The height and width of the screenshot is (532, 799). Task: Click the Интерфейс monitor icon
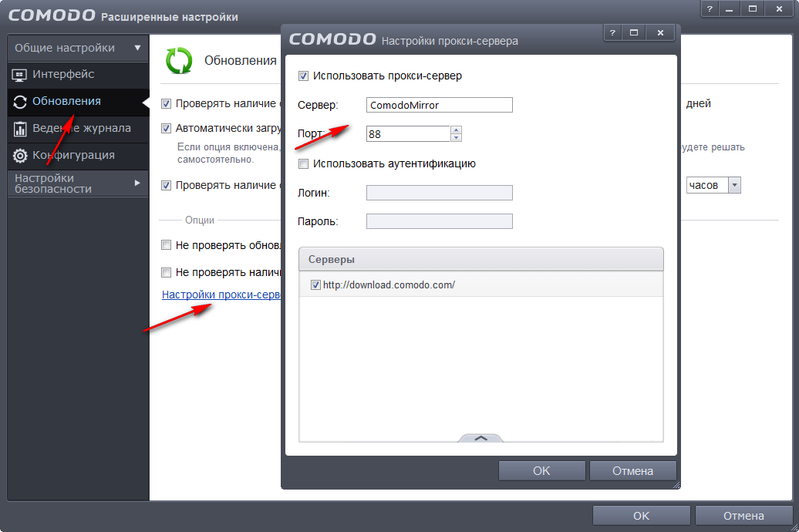coord(19,76)
